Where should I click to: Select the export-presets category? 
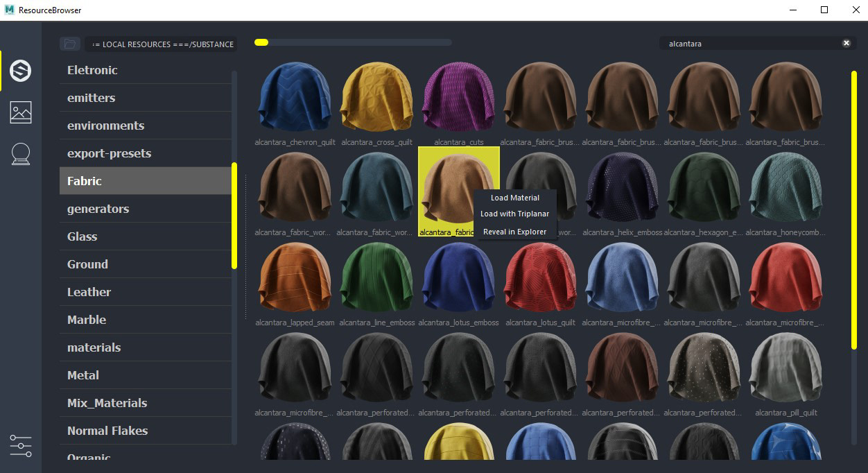[146, 153]
